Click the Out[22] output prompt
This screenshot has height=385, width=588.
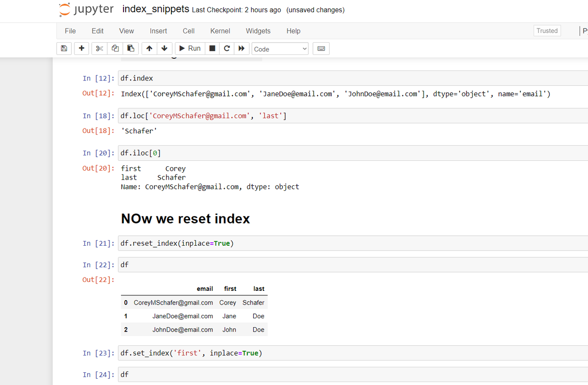[x=98, y=280]
